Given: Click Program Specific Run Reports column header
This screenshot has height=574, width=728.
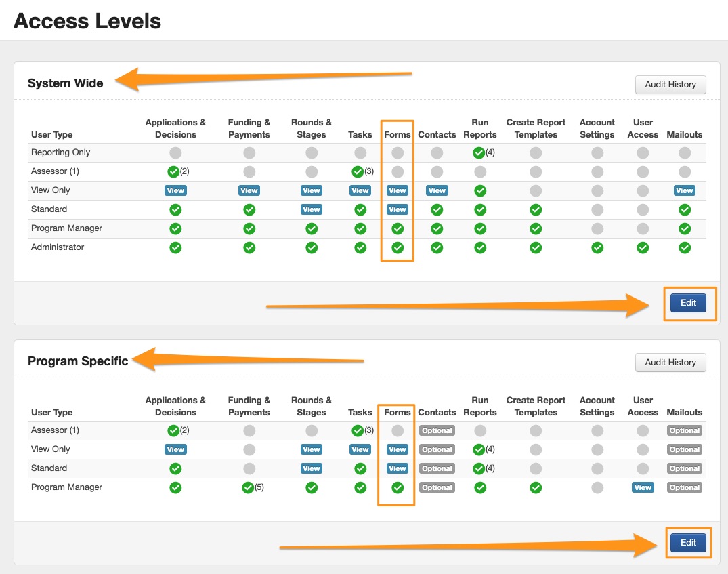Looking at the screenshot, I should coord(479,406).
